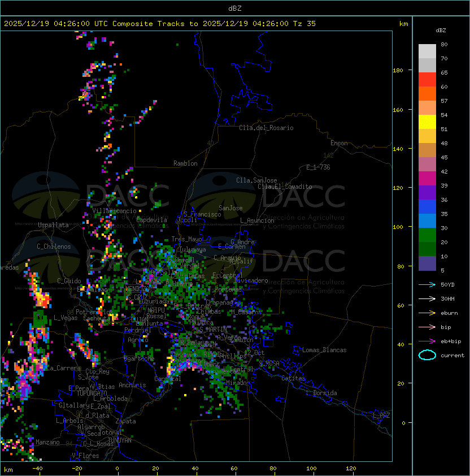Viewport: 470px width, 476px height.
Task: Click the Capdevila place label
Action: click(152, 220)
